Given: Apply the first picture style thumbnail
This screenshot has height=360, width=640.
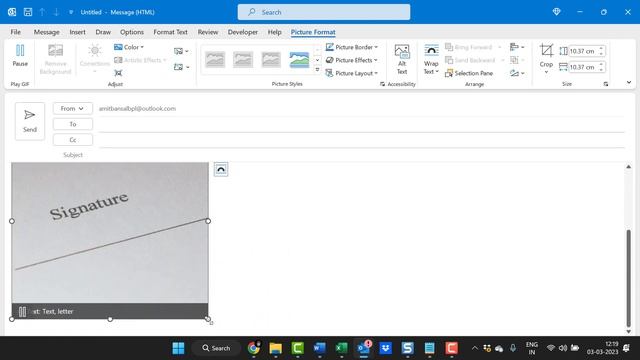Looking at the screenshot, I should [x=215, y=60].
